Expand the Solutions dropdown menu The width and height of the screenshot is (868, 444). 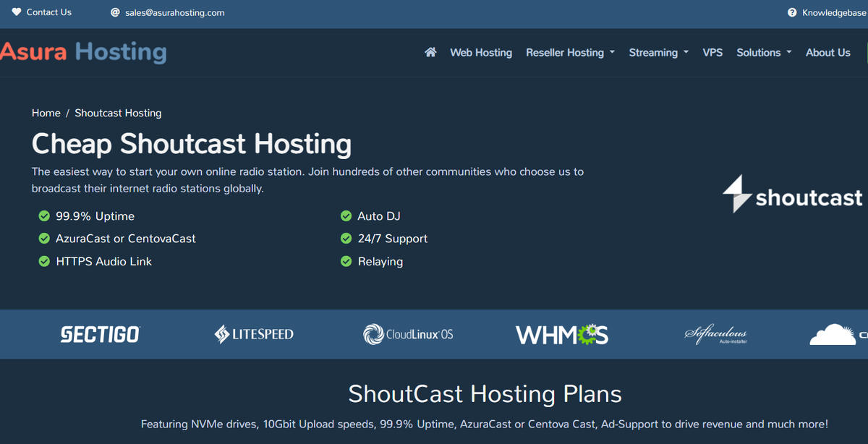click(764, 53)
